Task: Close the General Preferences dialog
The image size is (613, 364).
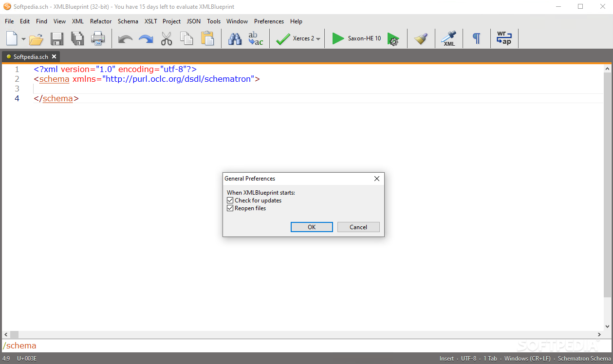Action: coord(376,179)
